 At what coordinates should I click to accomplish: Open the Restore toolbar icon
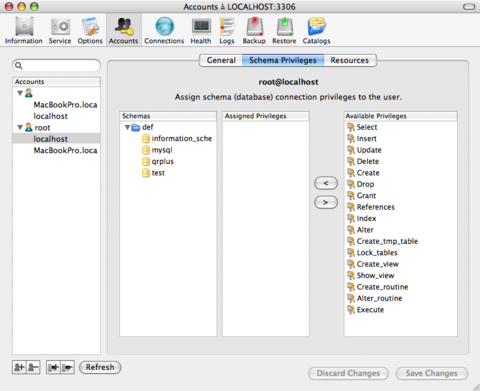click(x=284, y=30)
